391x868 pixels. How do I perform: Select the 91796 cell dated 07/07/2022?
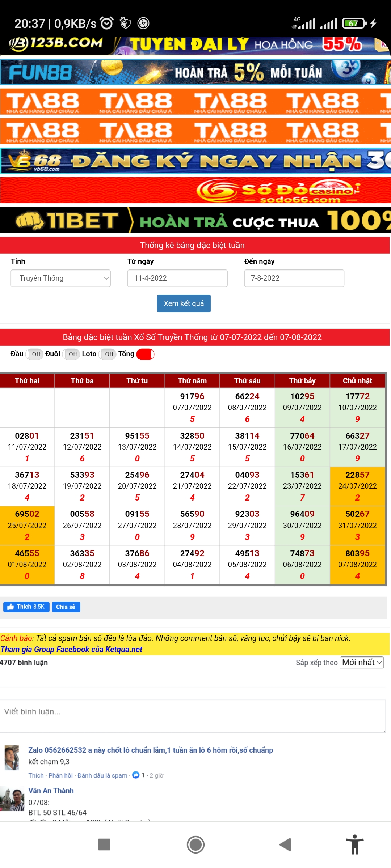(x=192, y=408)
